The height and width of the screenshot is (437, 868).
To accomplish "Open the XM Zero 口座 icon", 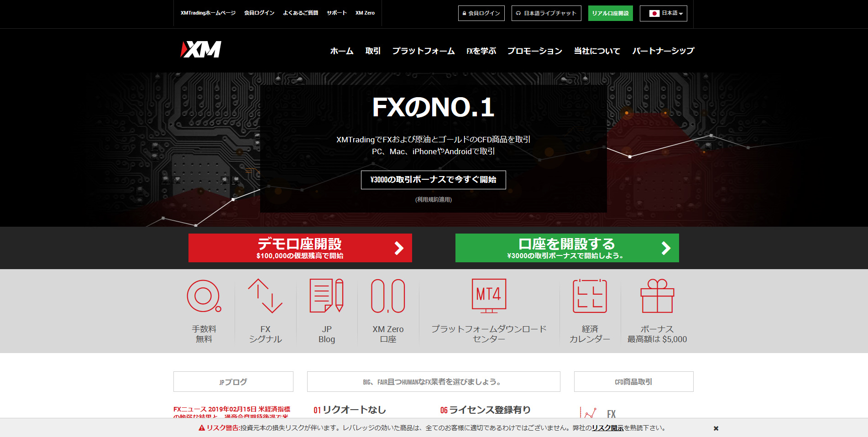I will pos(388,296).
